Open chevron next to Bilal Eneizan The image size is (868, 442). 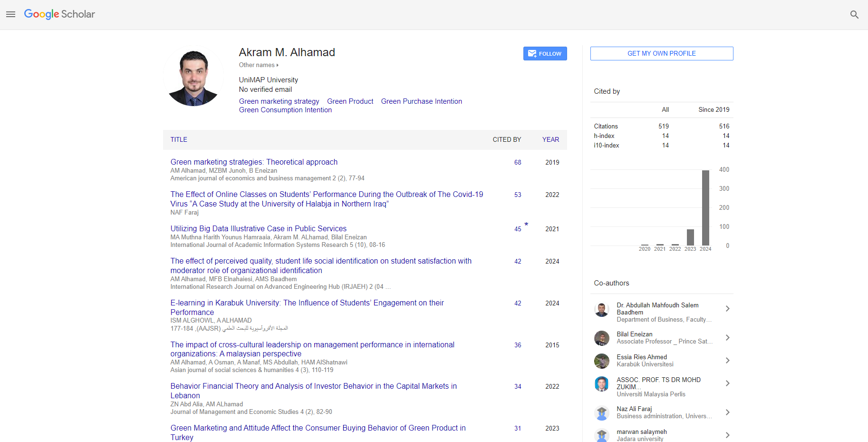[727, 338]
